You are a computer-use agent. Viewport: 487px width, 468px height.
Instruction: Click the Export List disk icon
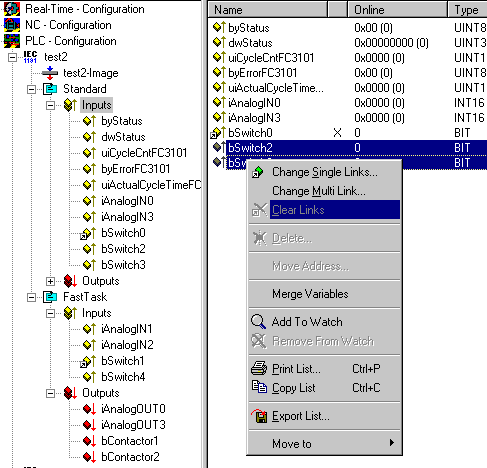[x=259, y=416]
